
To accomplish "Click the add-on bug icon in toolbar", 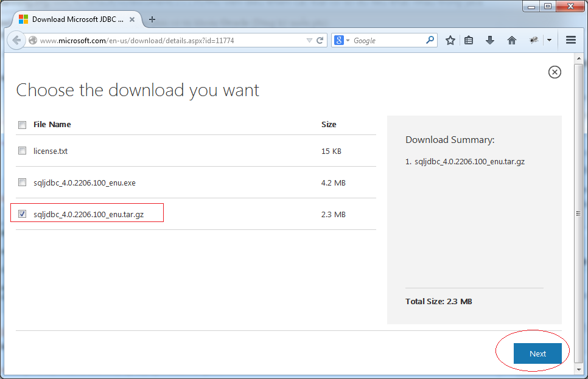I will (534, 40).
